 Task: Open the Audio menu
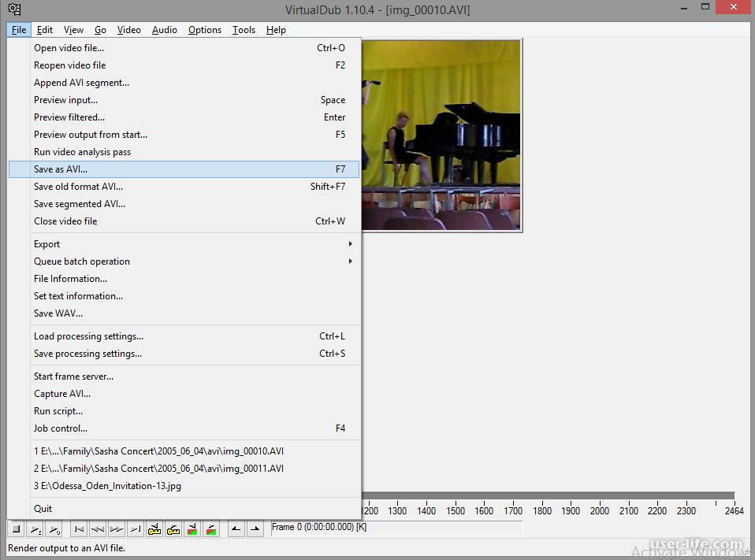coord(165,30)
